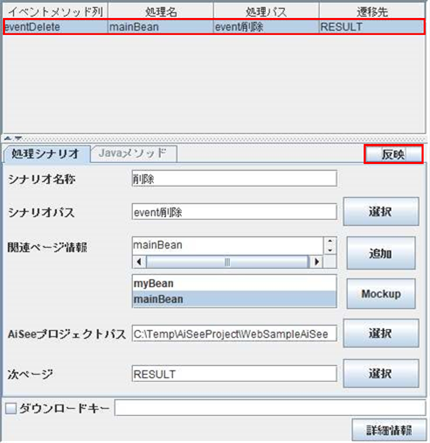Collapse split pane with up arrow
Image resolution: width=430 pixels, height=443 pixels.
coord(8,138)
